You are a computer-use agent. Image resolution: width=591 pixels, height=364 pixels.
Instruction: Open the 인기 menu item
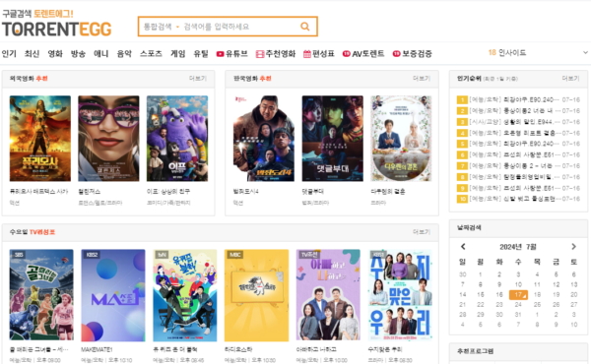click(x=9, y=54)
